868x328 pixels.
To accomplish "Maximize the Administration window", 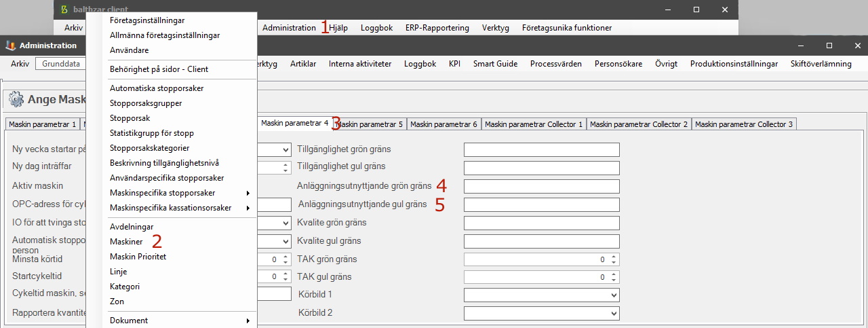I will pos(829,45).
